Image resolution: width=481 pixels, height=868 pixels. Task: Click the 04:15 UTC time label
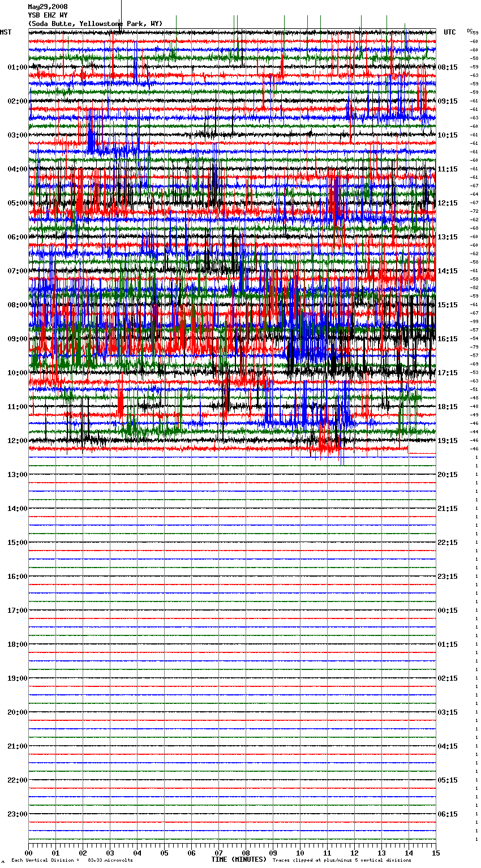click(448, 746)
